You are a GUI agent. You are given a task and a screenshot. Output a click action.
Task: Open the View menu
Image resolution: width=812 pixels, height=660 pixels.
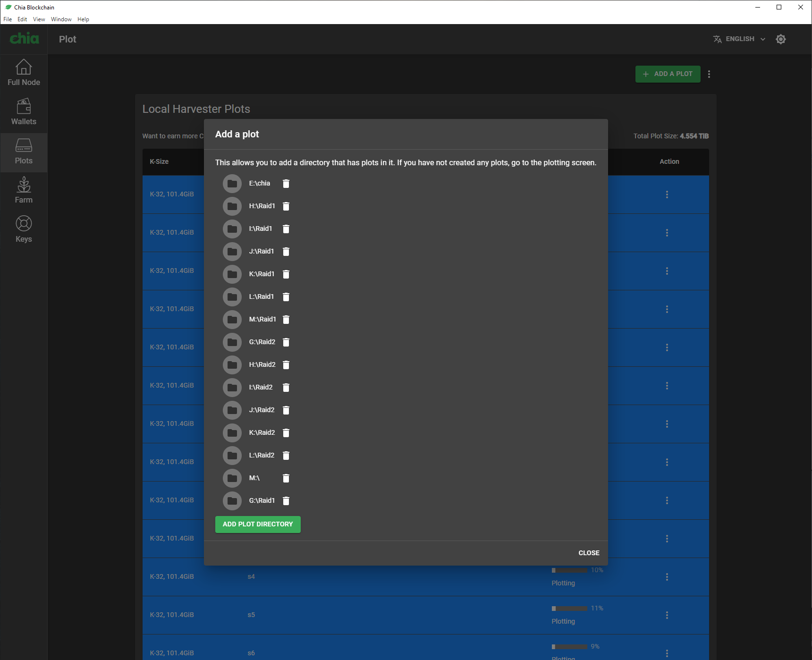click(x=39, y=19)
